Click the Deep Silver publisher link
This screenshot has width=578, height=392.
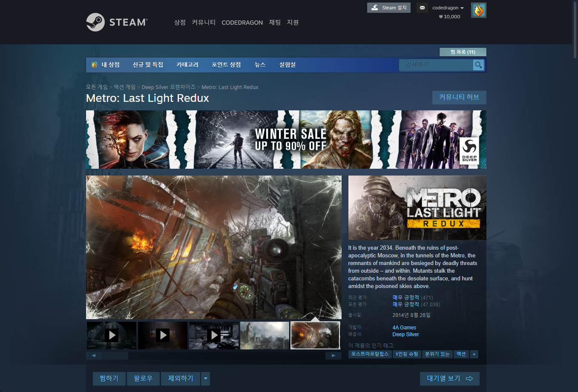point(405,334)
